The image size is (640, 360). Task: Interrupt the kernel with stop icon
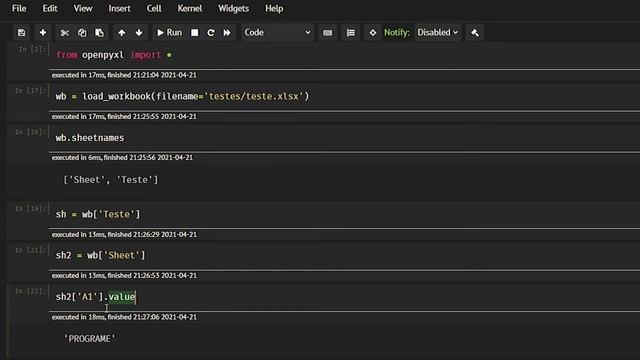click(195, 33)
